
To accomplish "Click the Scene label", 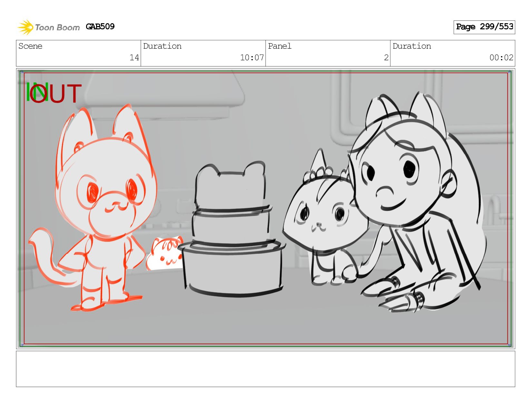I will click(x=30, y=46).
